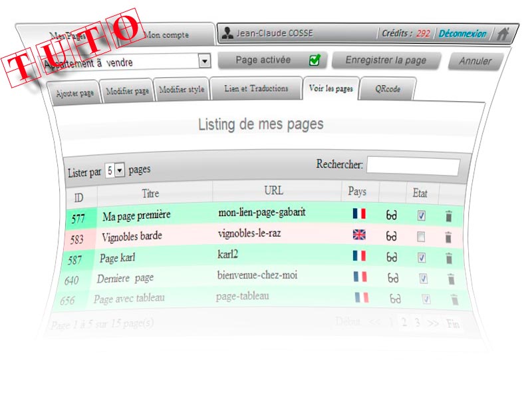532x399 pixels.
Task: Open the Appartement à vendre page dropdown
Action: (205, 62)
